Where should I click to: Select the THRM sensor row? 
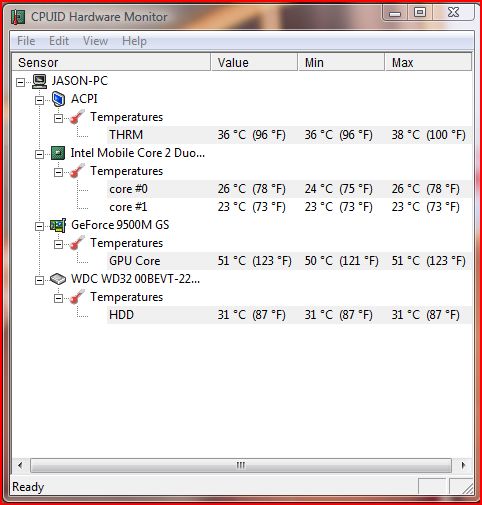tap(289, 135)
